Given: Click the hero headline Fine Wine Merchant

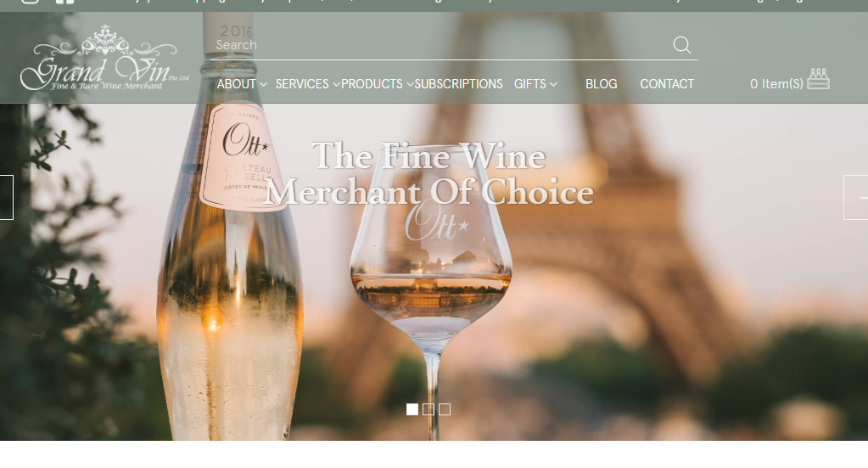Looking at the screenshot, I should click(x=428, y=174).
